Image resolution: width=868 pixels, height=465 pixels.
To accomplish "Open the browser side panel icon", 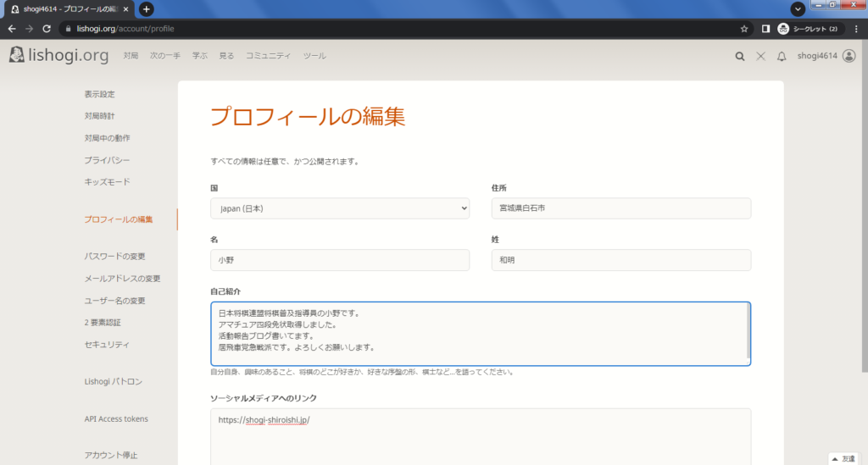I will click(765, 29).
